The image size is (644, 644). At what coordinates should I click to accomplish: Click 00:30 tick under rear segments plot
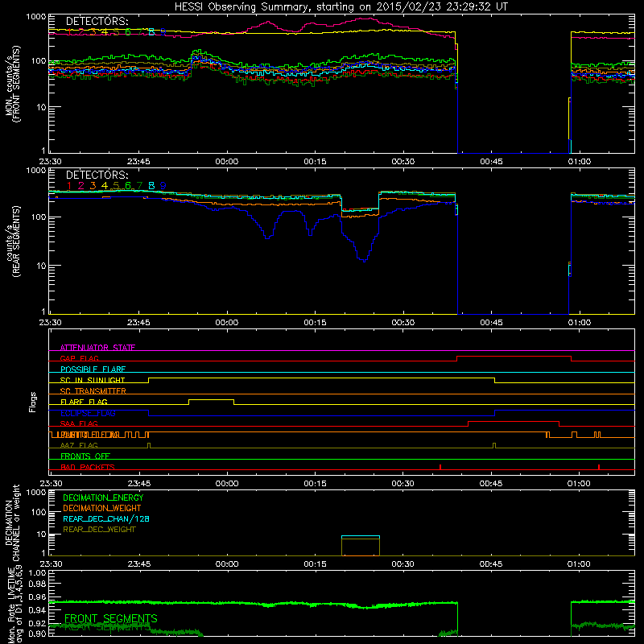[x=403, y=323]
